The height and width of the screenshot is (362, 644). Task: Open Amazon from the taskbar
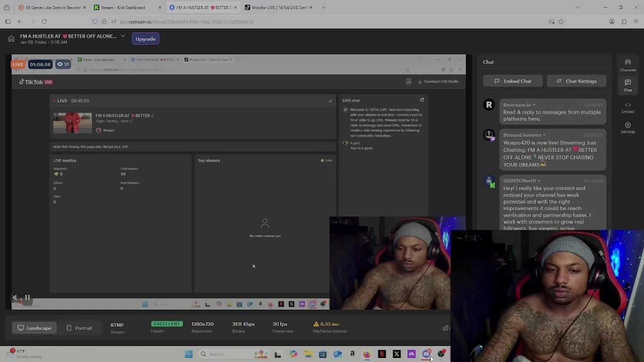click(352, 354)
